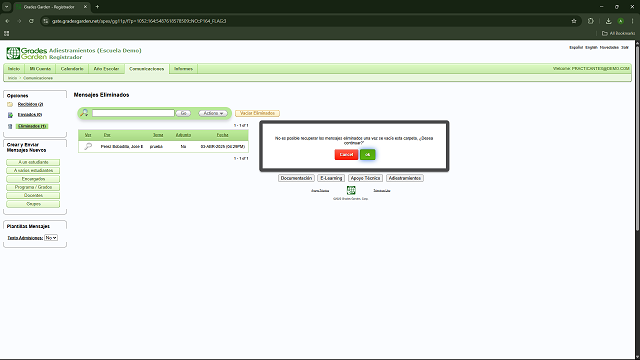
Task: Click the red Cancel button
Action: pyautogui.click(x=346, y=154)
